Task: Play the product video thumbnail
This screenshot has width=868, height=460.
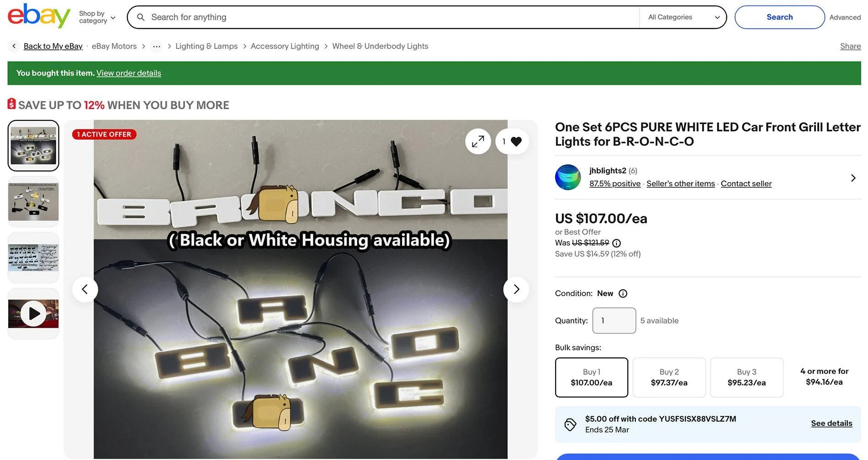Action: (33, 314)
